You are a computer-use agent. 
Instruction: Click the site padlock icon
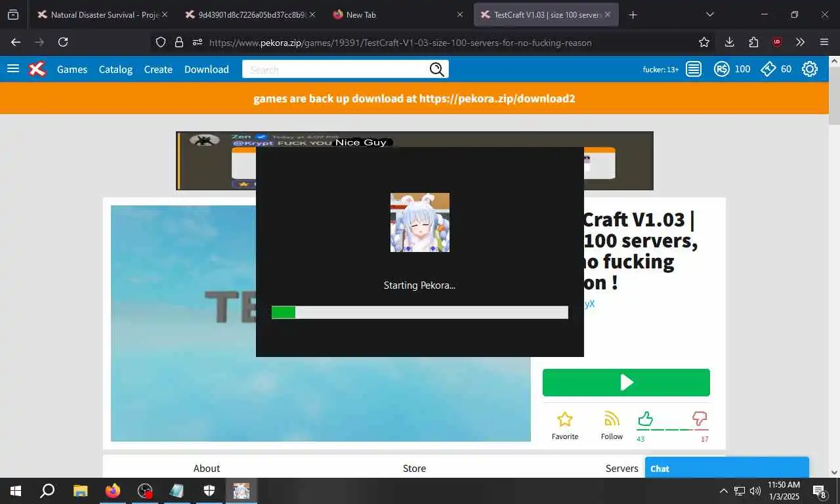click(178, 42)
